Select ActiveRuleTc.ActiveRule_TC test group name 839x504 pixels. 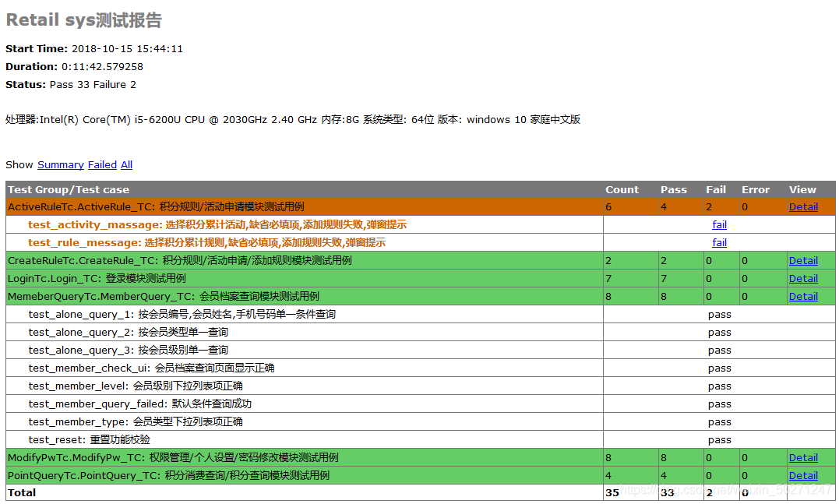coord(156,207)
